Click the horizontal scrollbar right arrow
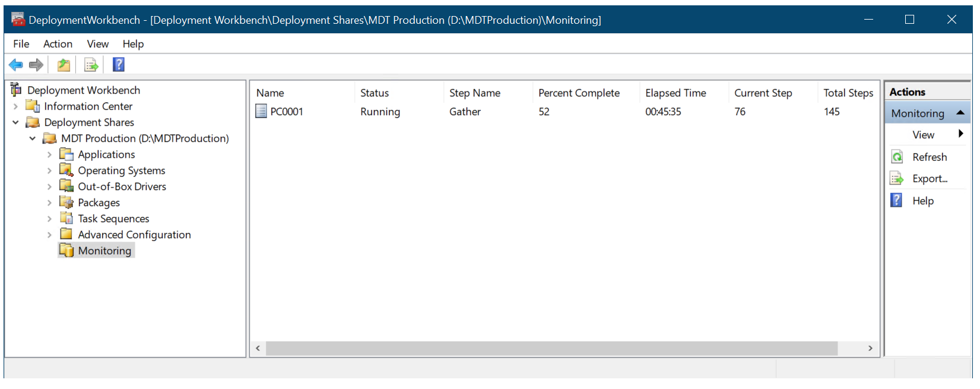The width and height of the screenshot is (980, 389). click(x=870, y=348)
